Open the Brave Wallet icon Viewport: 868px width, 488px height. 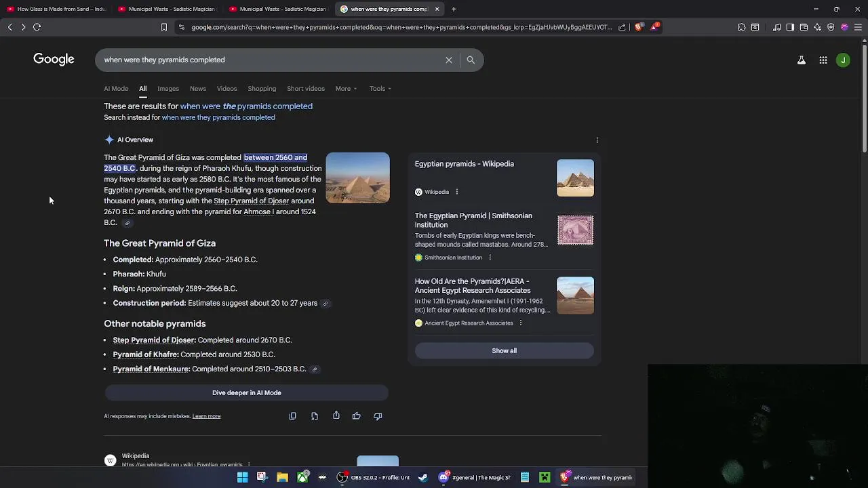(804, 27)
